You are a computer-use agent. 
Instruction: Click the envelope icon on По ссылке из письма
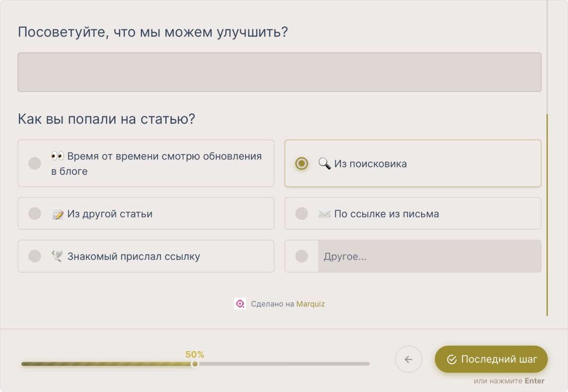[324, 213]
